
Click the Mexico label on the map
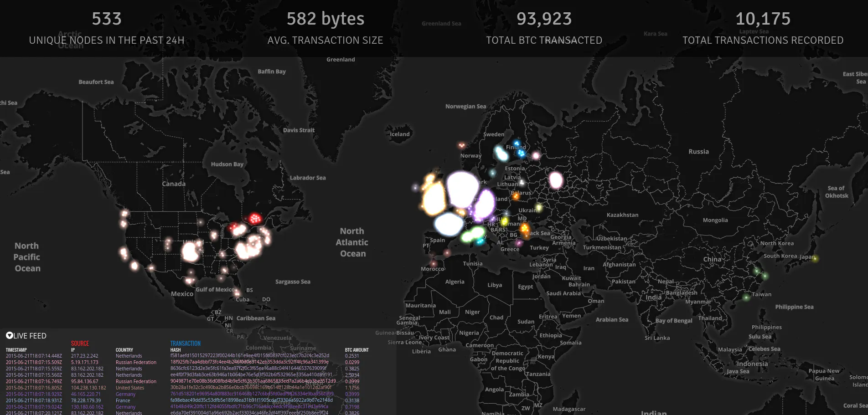[182, 294]
